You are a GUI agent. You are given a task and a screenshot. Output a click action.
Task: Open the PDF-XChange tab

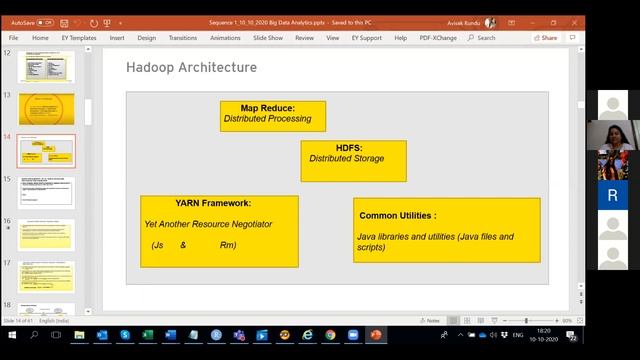[x=438, y=38]
